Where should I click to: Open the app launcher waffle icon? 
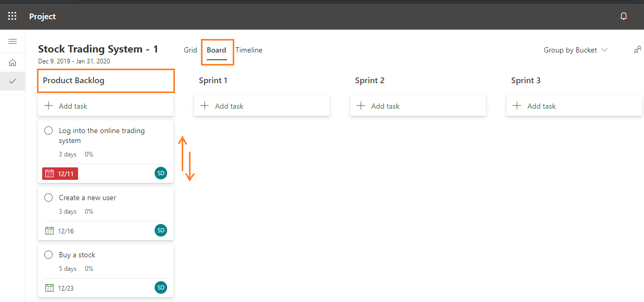[12, 16]
